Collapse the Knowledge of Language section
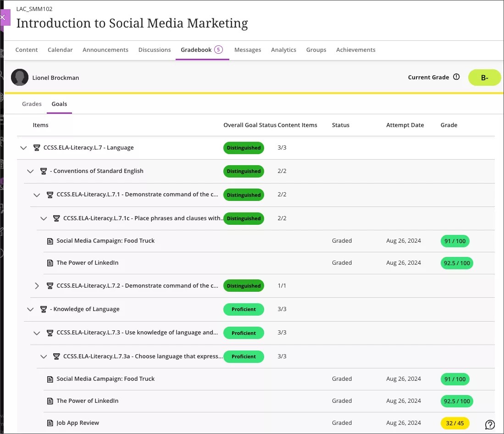The image size is (504, 434). tap(30, 309)
